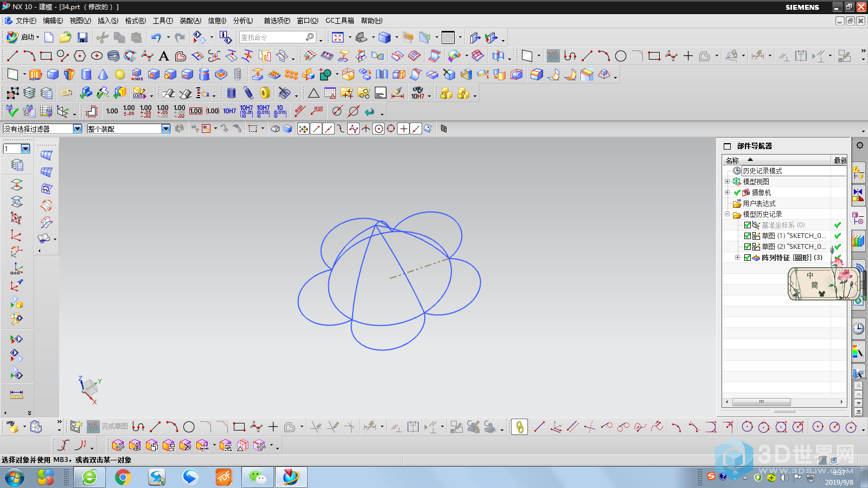Screen dimensions: 868x488
Task: Uncheck the 基准坐标系 (0) checkbox
Action: 748,225
